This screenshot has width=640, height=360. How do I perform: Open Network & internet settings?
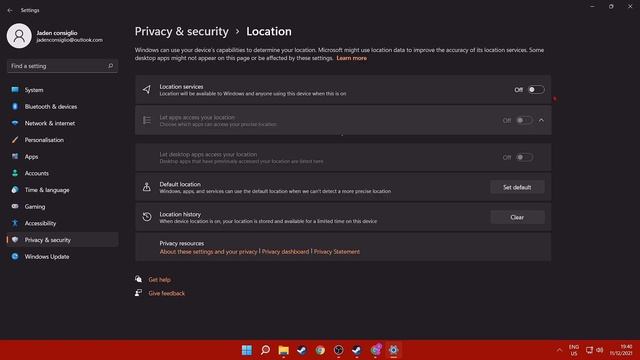pyautogui.click(x=62, y=123)
